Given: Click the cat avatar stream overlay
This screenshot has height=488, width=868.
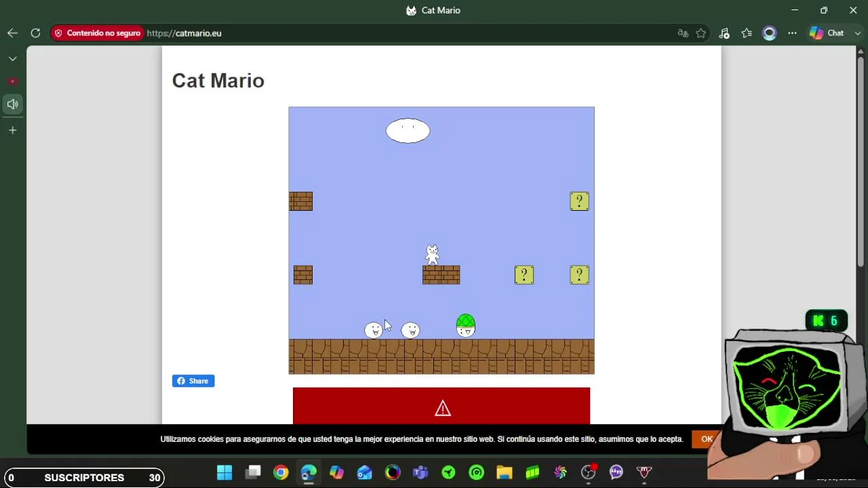Looking at the screenshot, I should [x=787, y=399].
